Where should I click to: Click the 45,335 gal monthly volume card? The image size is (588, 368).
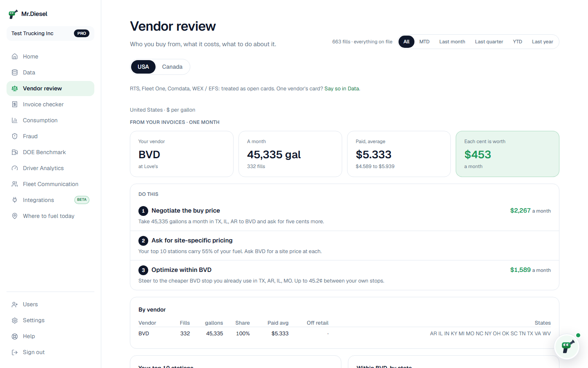290,154
